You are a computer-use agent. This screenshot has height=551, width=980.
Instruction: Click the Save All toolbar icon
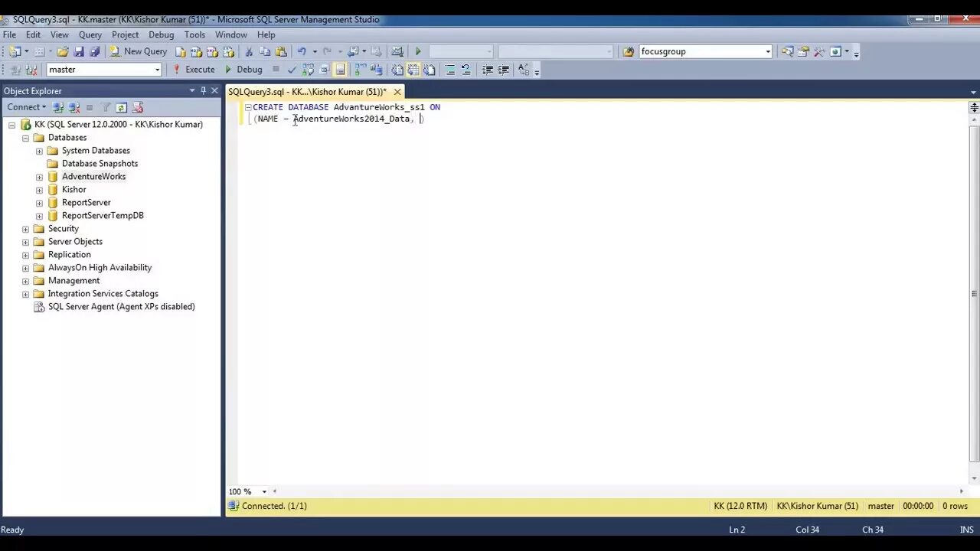tap(95, 52)
